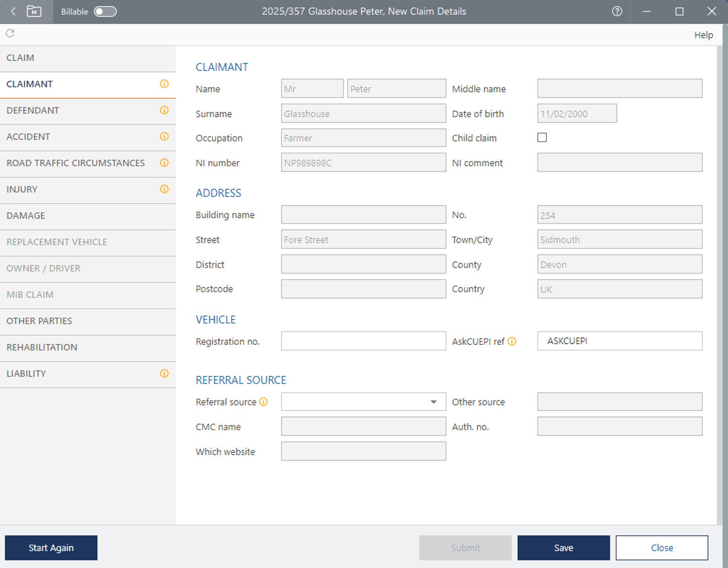Expand the Referral source dropdown
728x568 pixels.
click(x=433, y=402)
